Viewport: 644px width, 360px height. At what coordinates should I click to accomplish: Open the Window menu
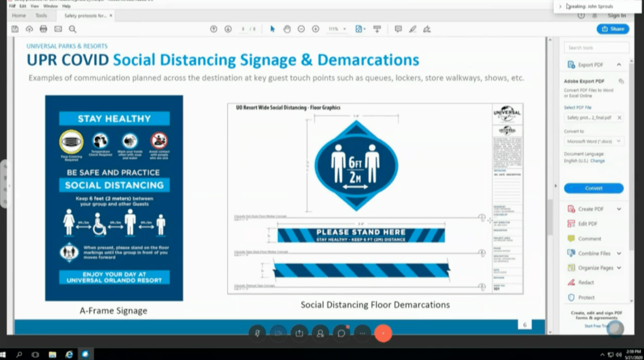coord(51,6)
